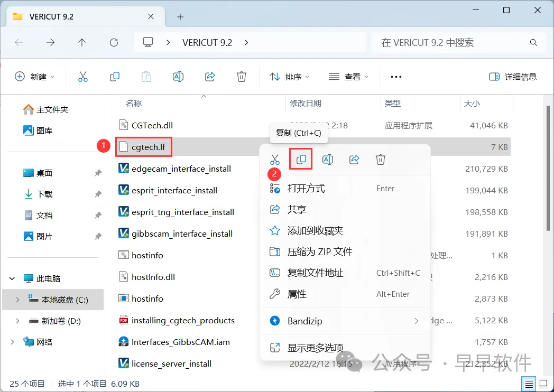Viewport: 554px width, 392px height.
Task: Select the Interfaces_GibbsCAM.iam file
Action: click(174, 342)
